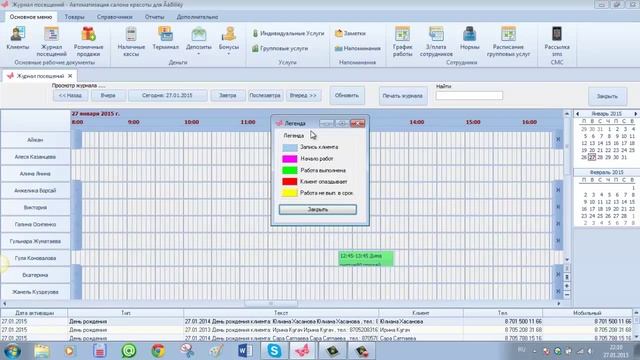This screenshot has width=640, height=360.
Task: Open the Windows Start menu
Action: (x=13, y=351)
